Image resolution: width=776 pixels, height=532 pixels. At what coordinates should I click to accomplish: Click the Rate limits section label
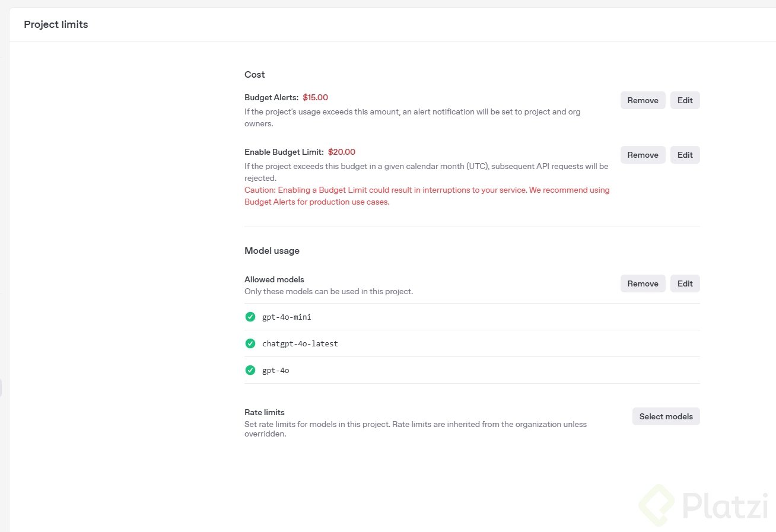point(265,412)
